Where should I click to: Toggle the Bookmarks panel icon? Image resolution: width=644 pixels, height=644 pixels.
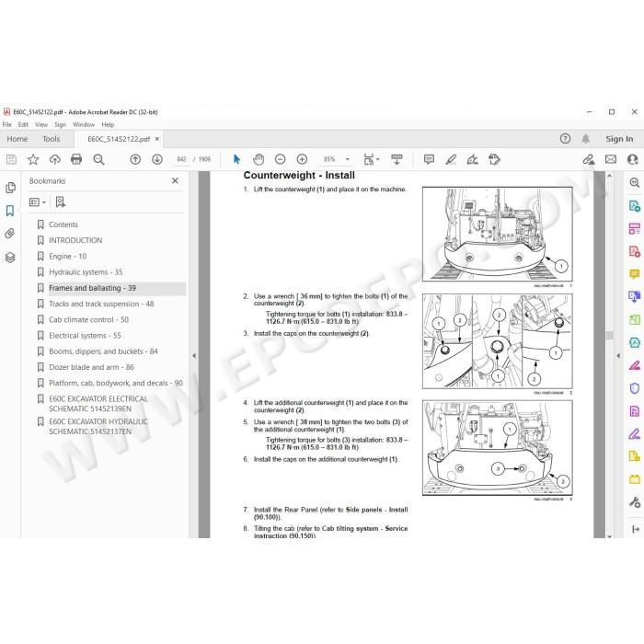[10, 211]
